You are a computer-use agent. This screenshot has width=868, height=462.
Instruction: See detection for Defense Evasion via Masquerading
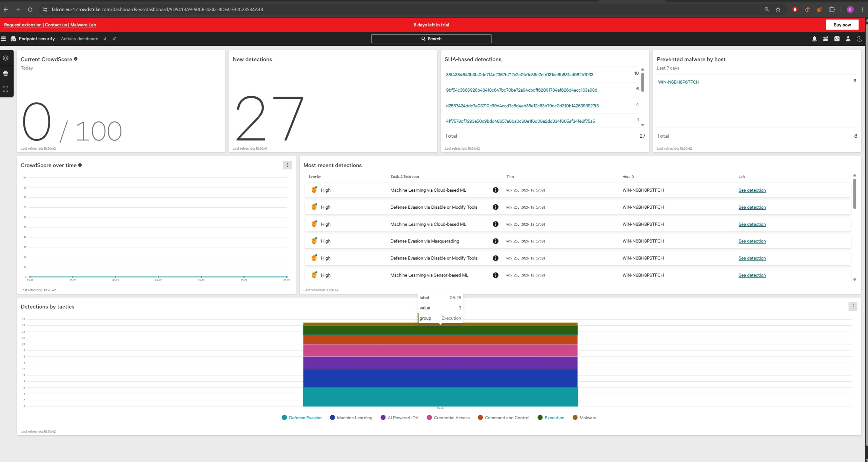click(x=752, y=241)
